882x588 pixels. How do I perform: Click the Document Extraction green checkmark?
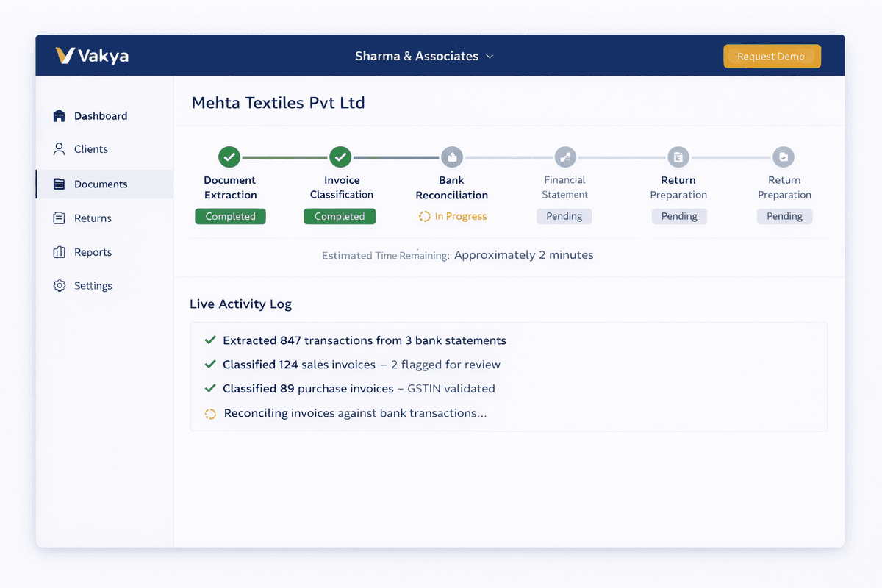[229, 157]
